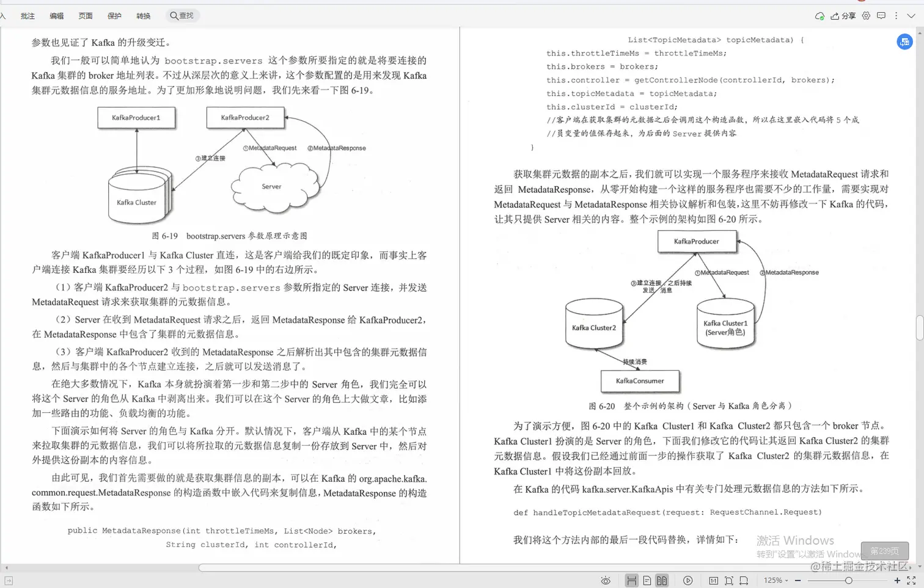Start the document play mode
The height and width of the screenshot is (588, 924).
tap(688, 580)
